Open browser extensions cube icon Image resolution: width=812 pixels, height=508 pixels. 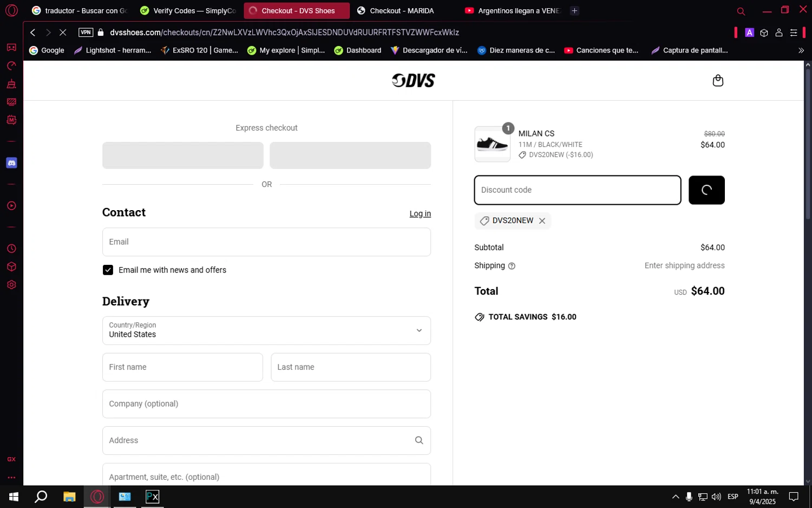[764, 32]
